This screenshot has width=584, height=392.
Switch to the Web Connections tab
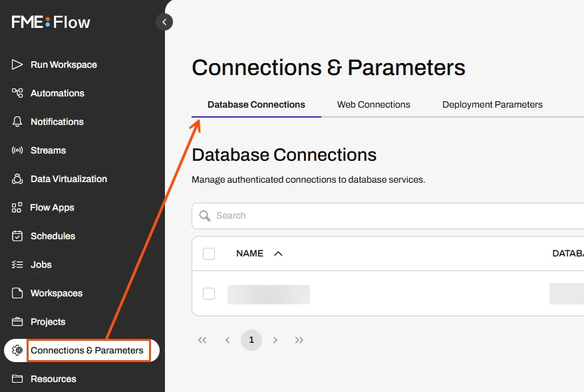[374, 104]
